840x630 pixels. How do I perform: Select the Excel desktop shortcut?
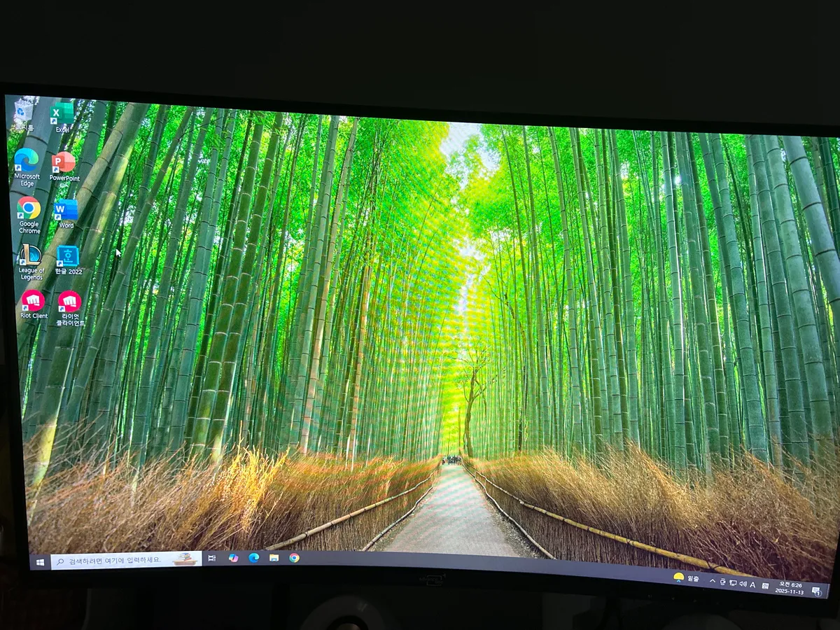[63, 118]
